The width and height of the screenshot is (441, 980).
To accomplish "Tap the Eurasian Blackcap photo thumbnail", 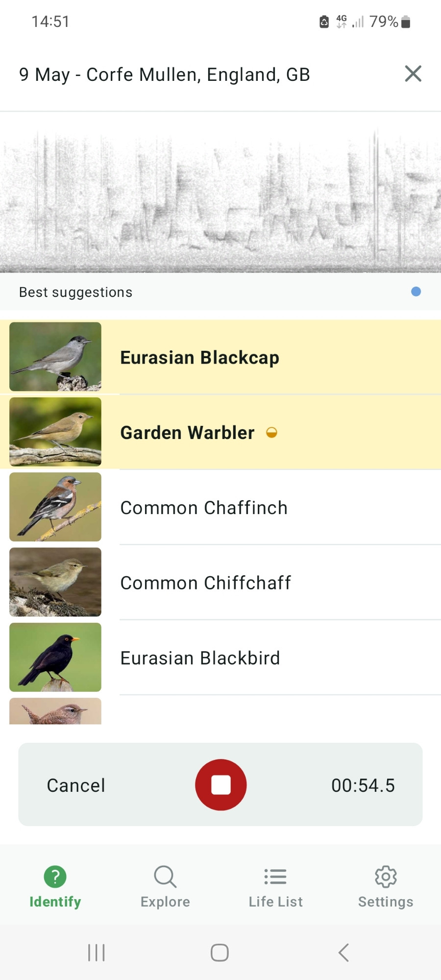I will pos(55,357).
